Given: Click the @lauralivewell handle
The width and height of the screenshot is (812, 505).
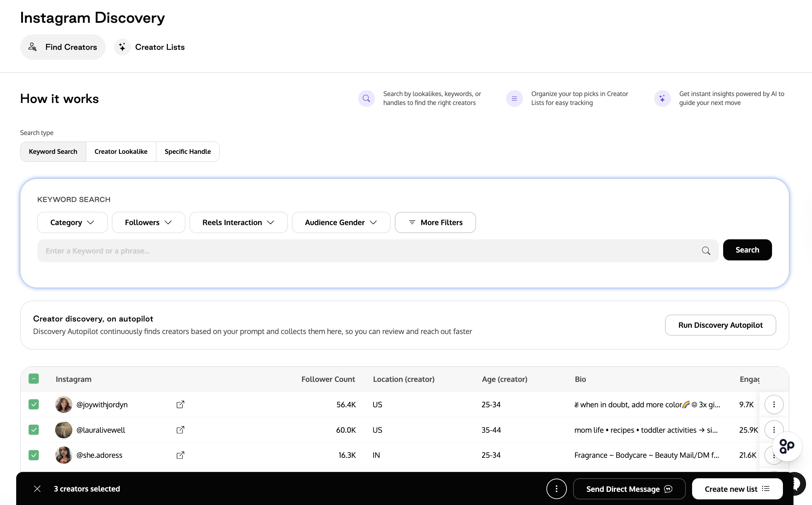Looking at the screenshot, I should 101,430.
